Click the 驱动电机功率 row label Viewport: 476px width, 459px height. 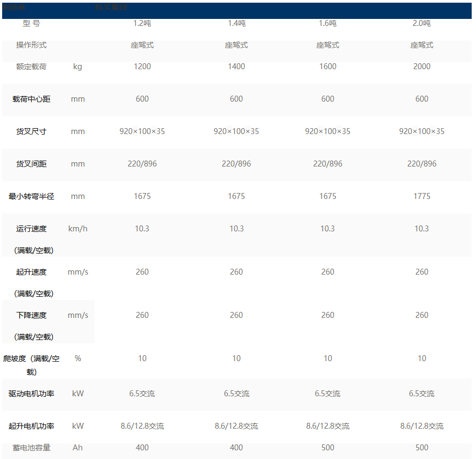click(x=31, y=394)
